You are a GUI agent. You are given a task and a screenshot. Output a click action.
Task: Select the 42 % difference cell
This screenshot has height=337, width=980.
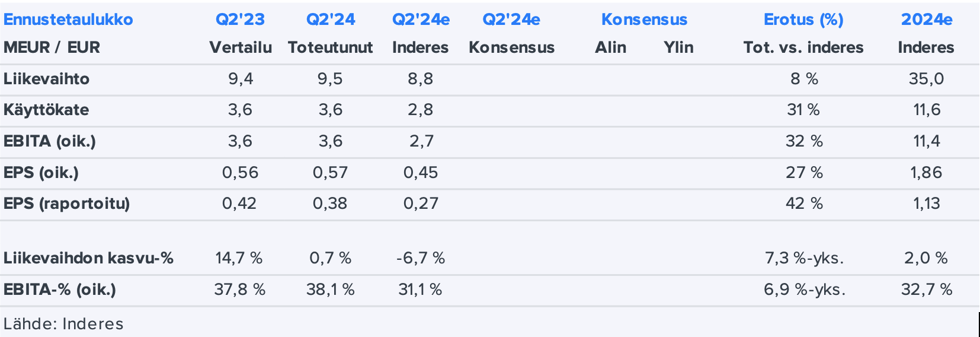[804, 204]
